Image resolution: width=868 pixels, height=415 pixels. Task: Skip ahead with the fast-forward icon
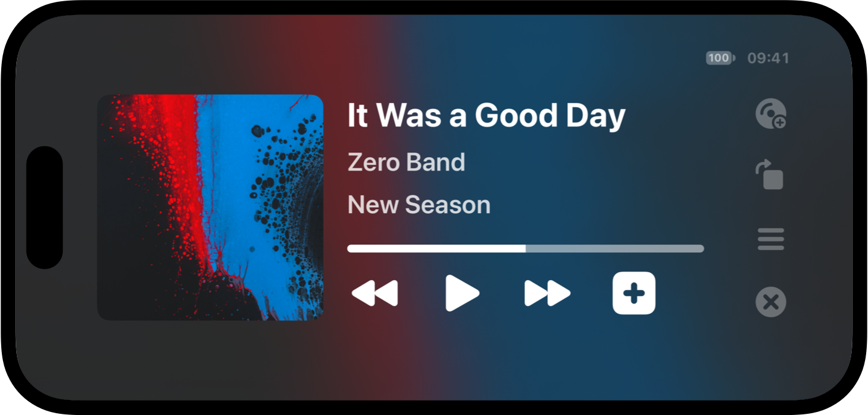(x=547, y=293)
